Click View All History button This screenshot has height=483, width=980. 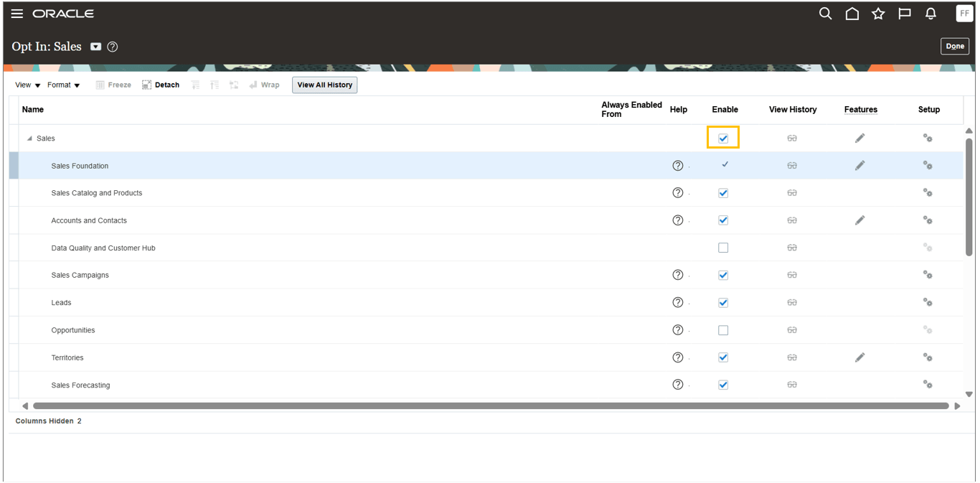[x=325, y=85]
